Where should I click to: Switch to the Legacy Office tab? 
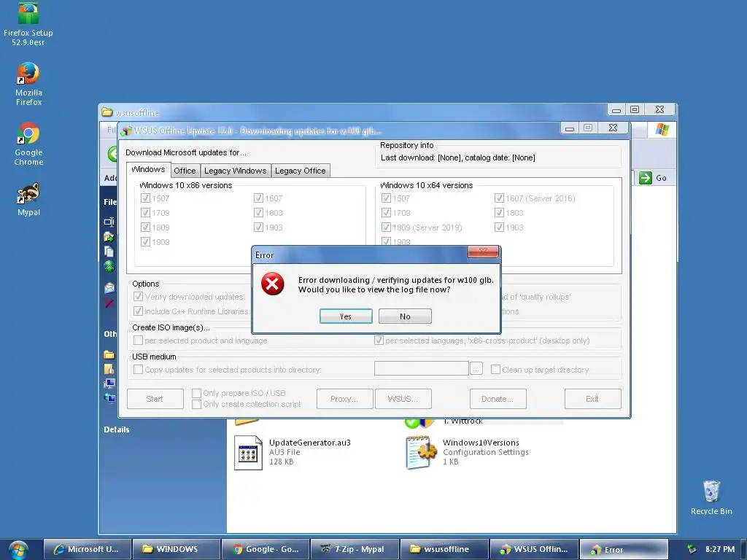coord(300,171)
